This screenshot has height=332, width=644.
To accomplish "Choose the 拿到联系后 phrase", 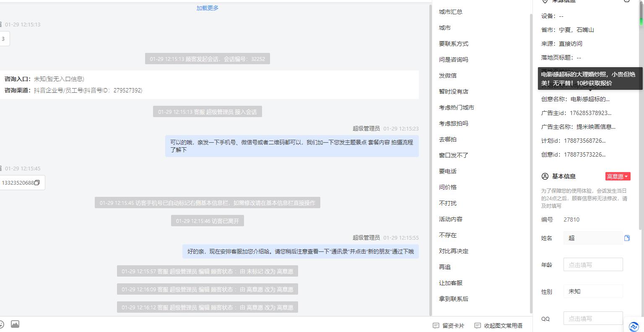I will click(x=454, y=299).
